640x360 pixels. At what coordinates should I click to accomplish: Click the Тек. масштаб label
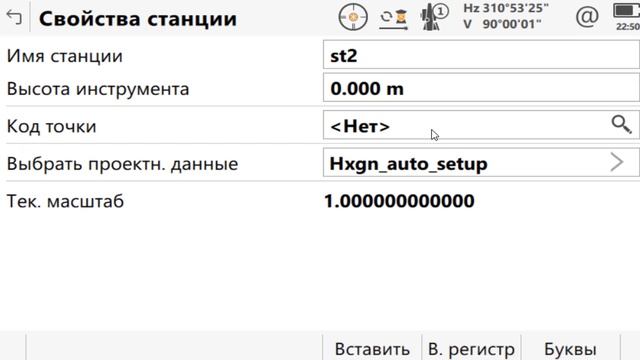(x=65, y=201)
